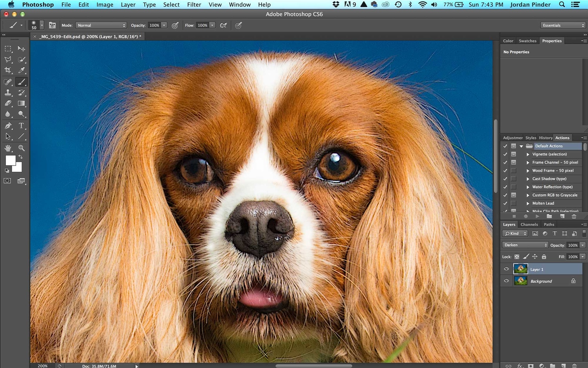Open the Filter menu
Viewport: 588px width, 368px height.
[x=194, y=5]
